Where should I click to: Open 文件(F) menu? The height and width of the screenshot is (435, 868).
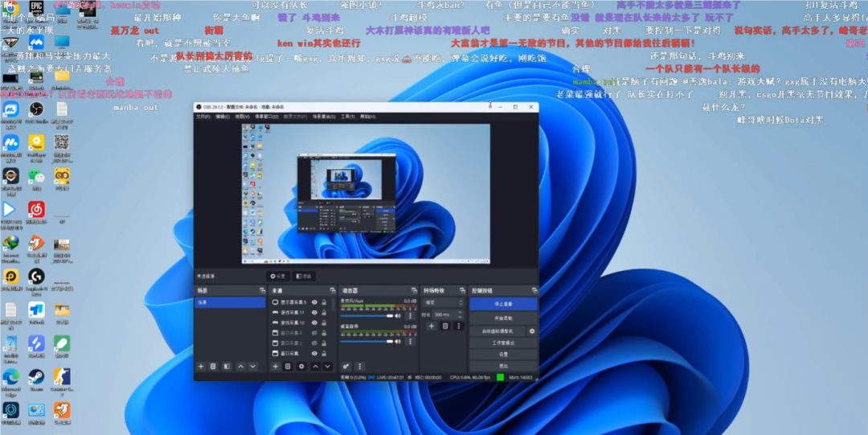click(203, 117)
